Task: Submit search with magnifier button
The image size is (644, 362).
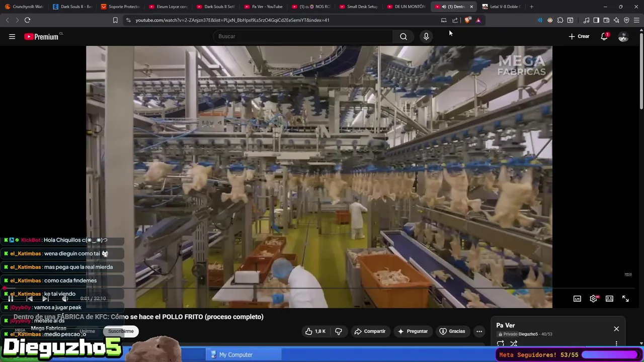Action: coord(404,36)
